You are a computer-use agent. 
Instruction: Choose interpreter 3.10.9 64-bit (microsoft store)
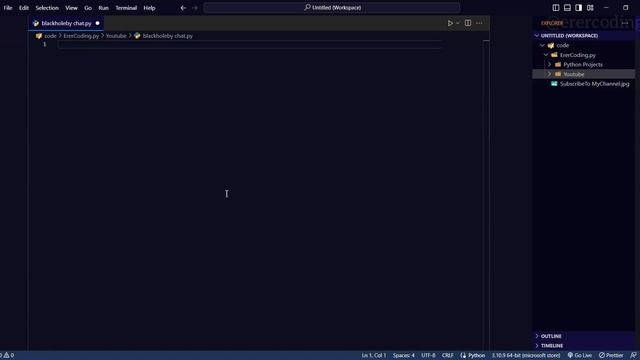click(x=526, y=356)
